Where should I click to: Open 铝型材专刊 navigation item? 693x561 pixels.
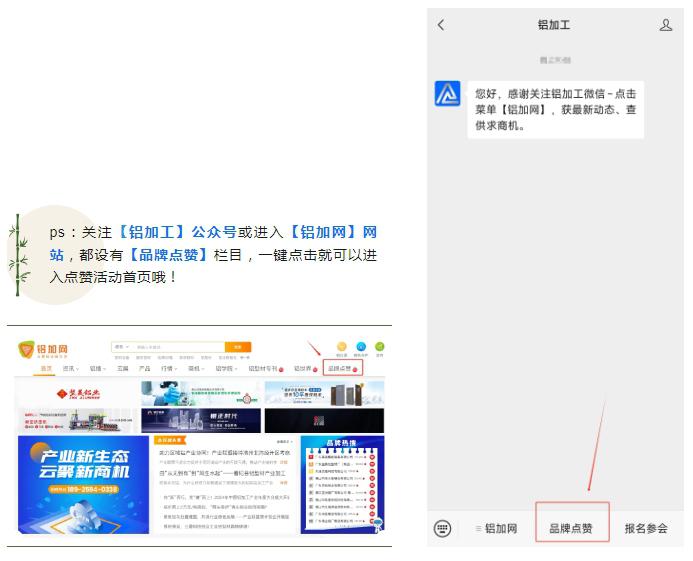click(x=265, y=368)
